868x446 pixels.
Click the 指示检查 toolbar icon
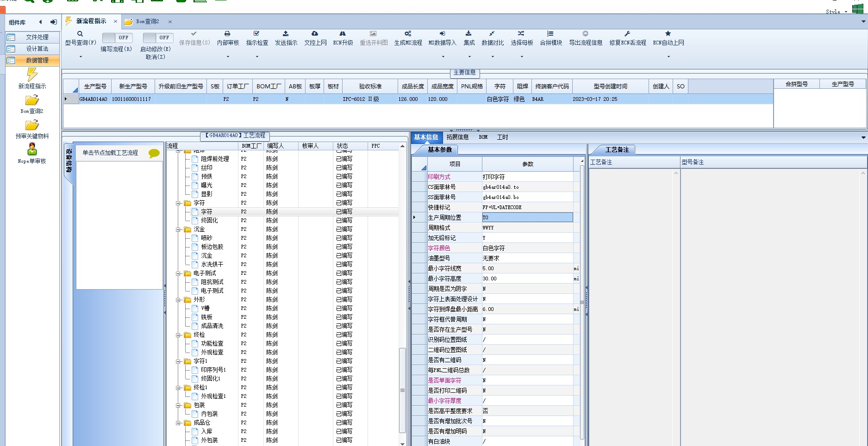[x=256, y=34]
